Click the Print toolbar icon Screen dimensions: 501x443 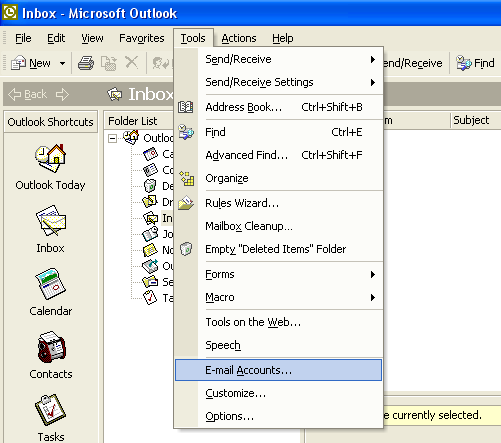coord(86,63)
